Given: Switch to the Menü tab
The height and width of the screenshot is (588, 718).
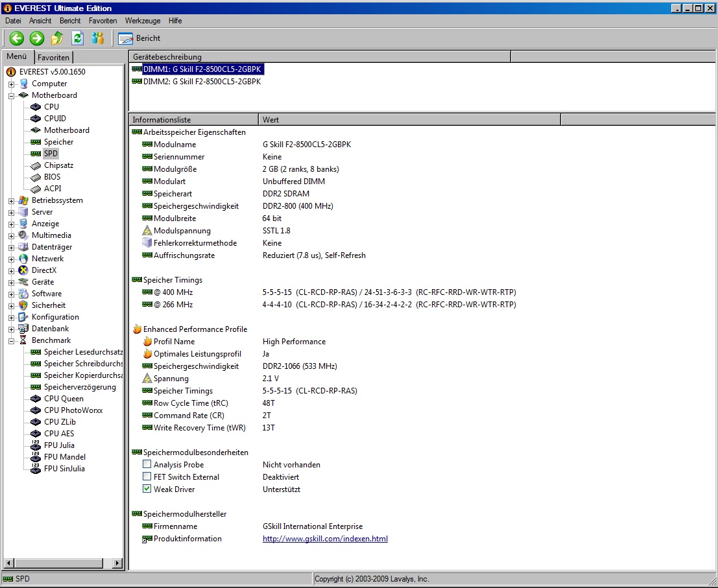Looking at the screenshot, I should [x=17, y=56].
